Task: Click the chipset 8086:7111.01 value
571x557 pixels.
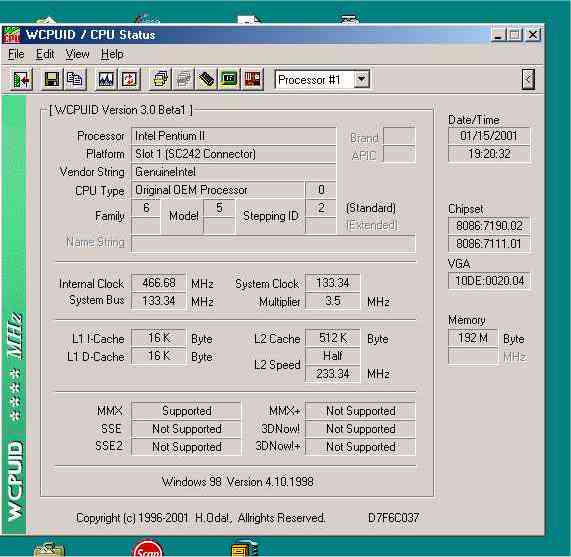Action: point(489,244)
